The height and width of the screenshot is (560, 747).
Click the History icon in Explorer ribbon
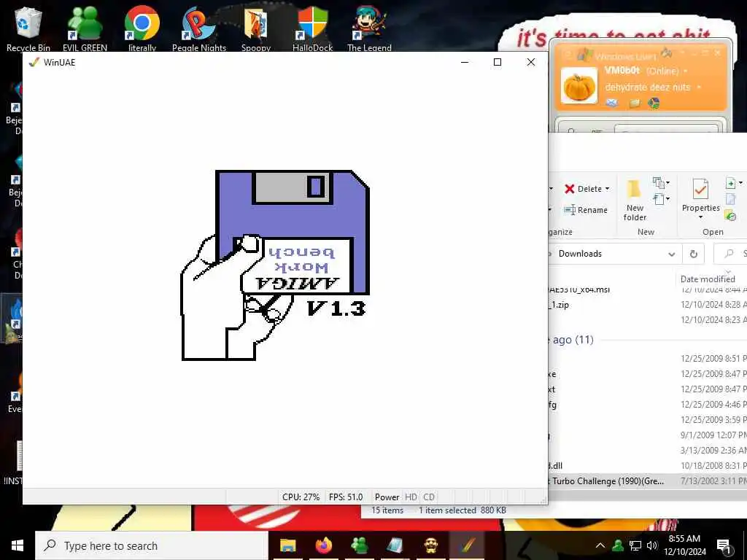[730, 216]
